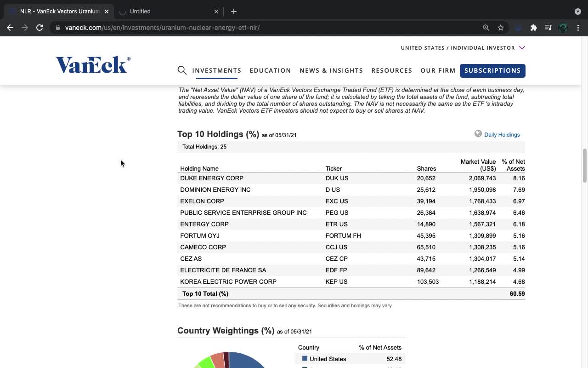
Task: Switch to the Untitled tab
Action: pos(168,11)
